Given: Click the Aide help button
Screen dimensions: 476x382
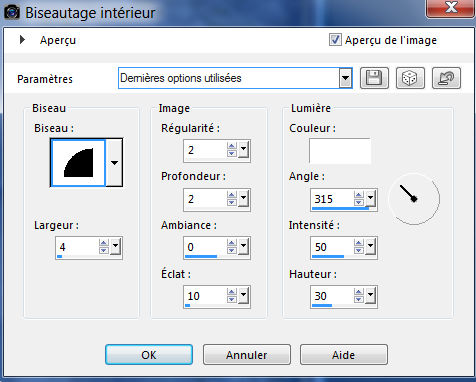Looking at the screenshot, I should (x=344, y=355).
